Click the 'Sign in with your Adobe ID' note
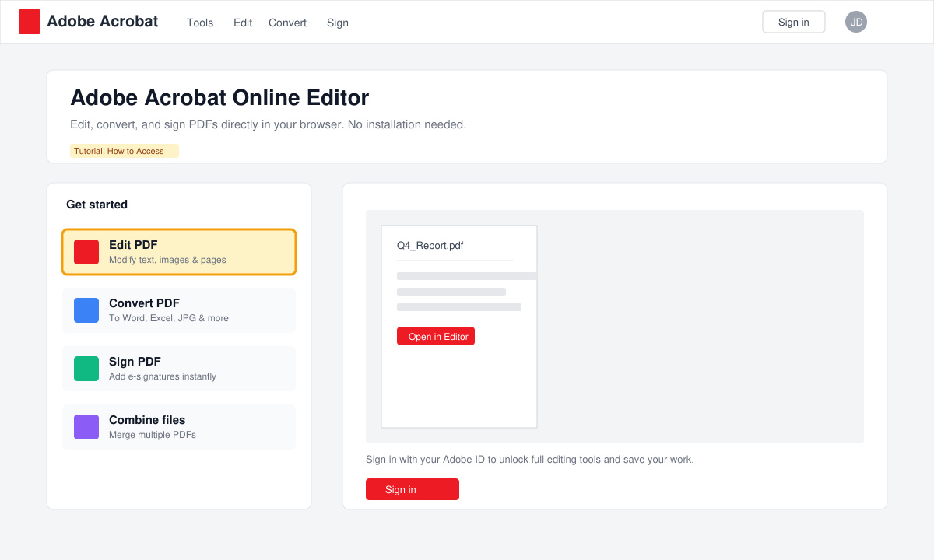The image size is (934, 560). pos(530,460)
